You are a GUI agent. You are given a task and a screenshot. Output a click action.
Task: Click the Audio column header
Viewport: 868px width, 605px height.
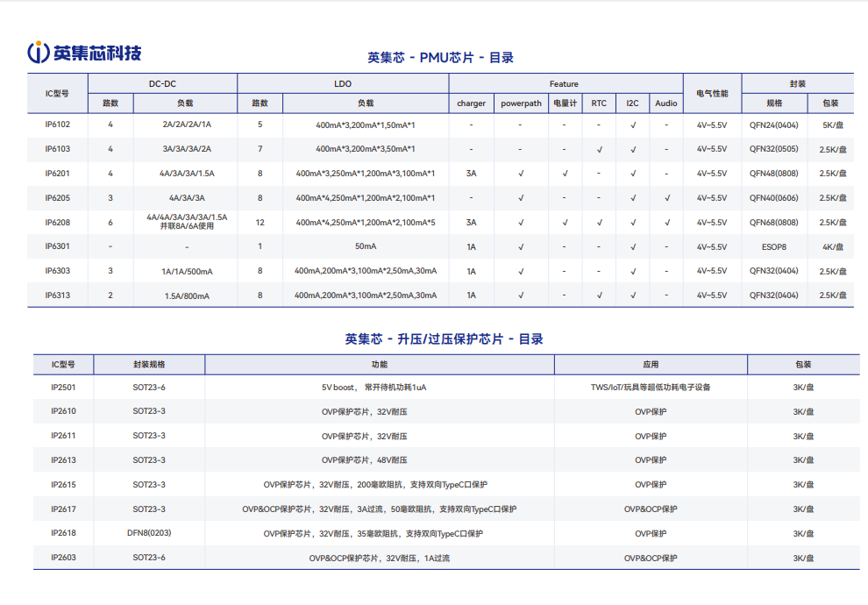click(666, 103)
